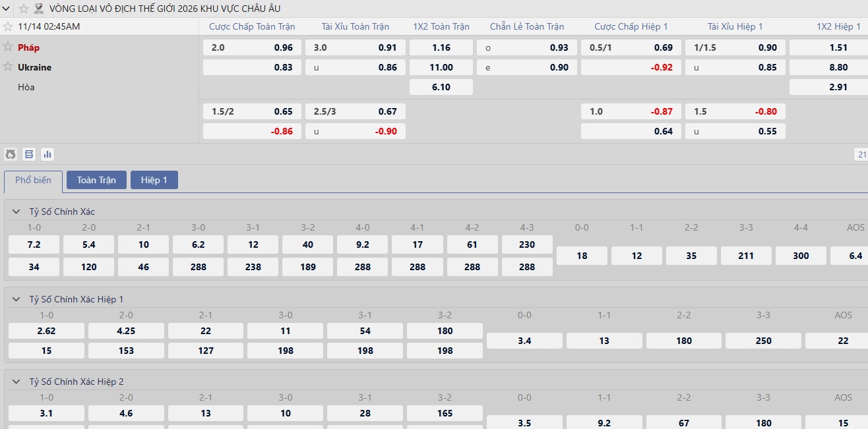Collapse the Tỷ Số Chính Xác section
Viewport: 868px width, 429px height.
pyautogui.click(x=16, y=212)
